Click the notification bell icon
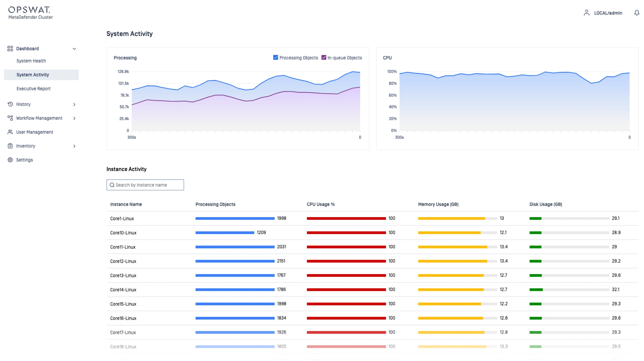The height and width of the screenshot is (361, 644). tap(637, 13)
